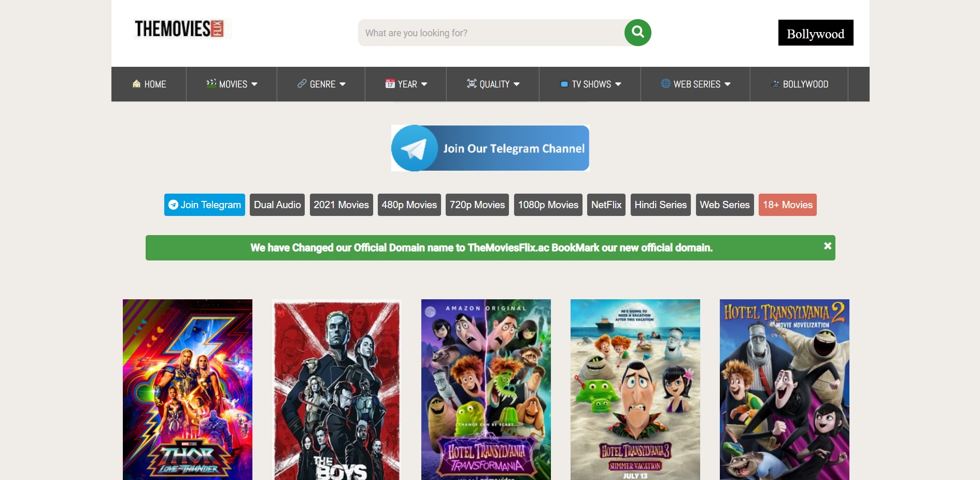Screen dimensions: 980x480
Task: Select the Web Series tag button
Action: tap(725, 205)
